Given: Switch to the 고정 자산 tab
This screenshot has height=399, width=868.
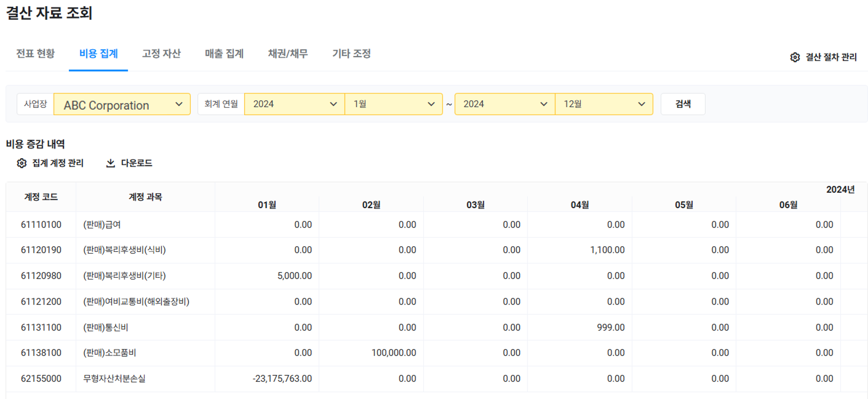Looking at the screenshot, I should (x=161, y=53).
